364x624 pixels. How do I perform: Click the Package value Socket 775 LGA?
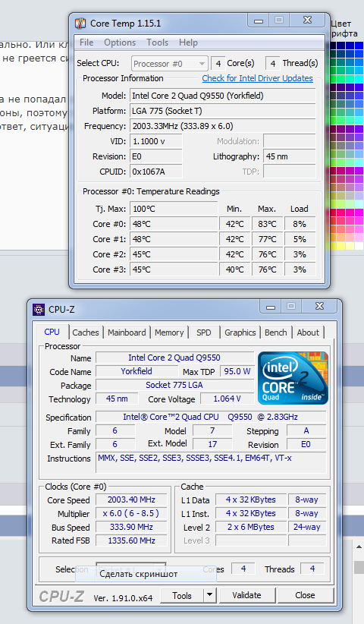[x=175, y=385]
